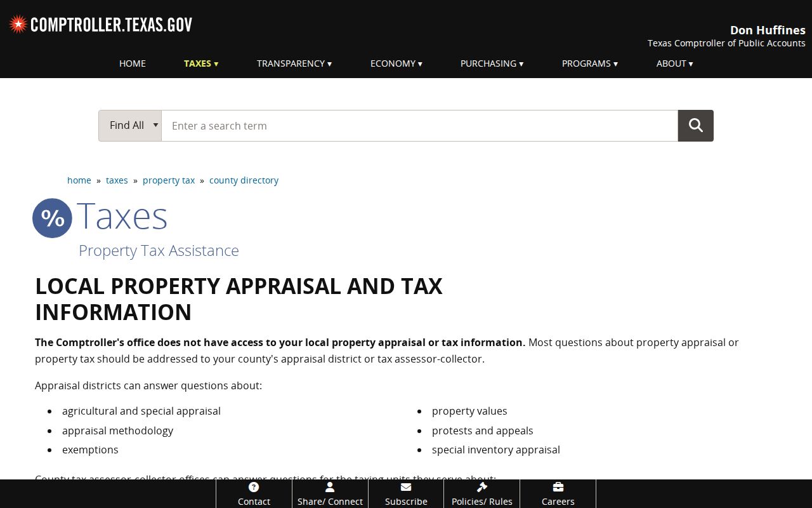The height and width of the screenshot is (508, 812).
Task: Click 'special inventory appraisal' list item
Action: [x=496, y=450]
